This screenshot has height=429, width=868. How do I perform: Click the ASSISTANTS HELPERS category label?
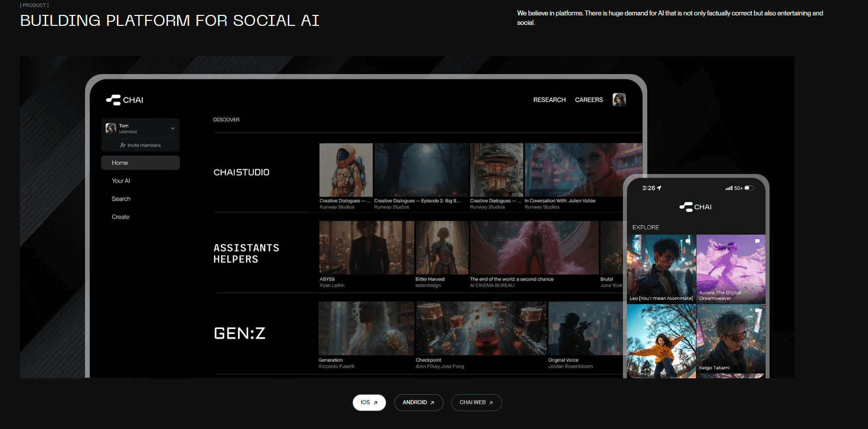(246, 254)
